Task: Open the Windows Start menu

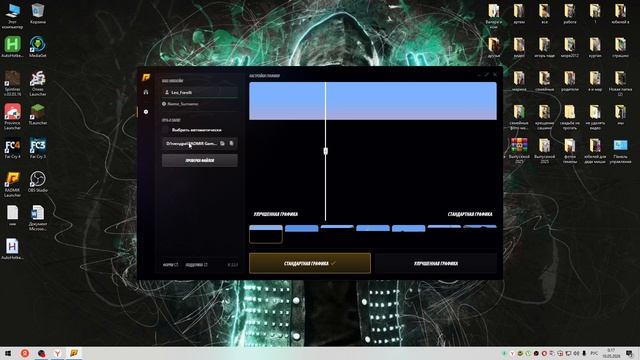Action: point(7,353)
